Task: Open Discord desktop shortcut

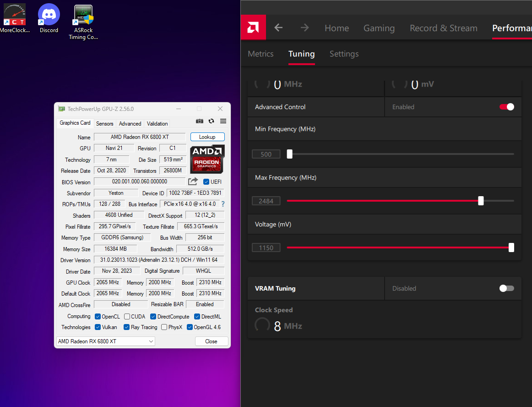Action: click(x=49, y=18)
